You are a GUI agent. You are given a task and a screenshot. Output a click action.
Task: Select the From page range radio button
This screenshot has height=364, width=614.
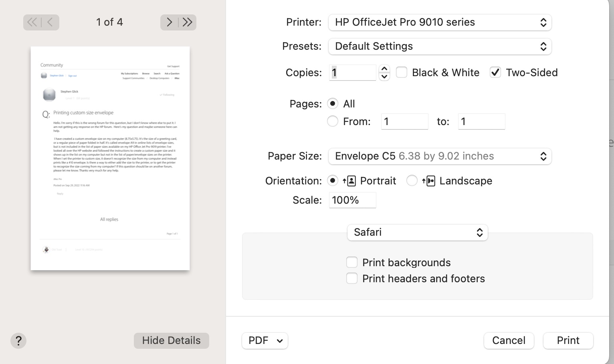[x=332, y=121]
